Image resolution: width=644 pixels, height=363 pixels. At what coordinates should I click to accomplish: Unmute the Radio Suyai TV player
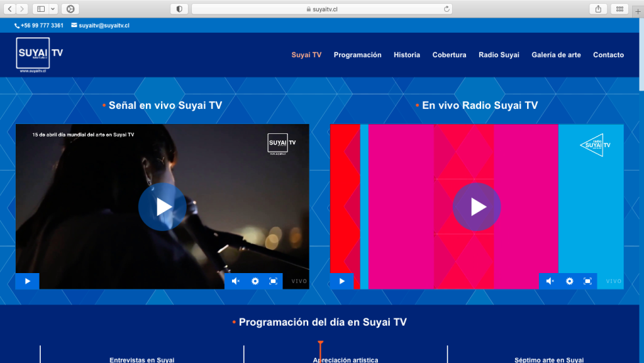click(549, 281)
